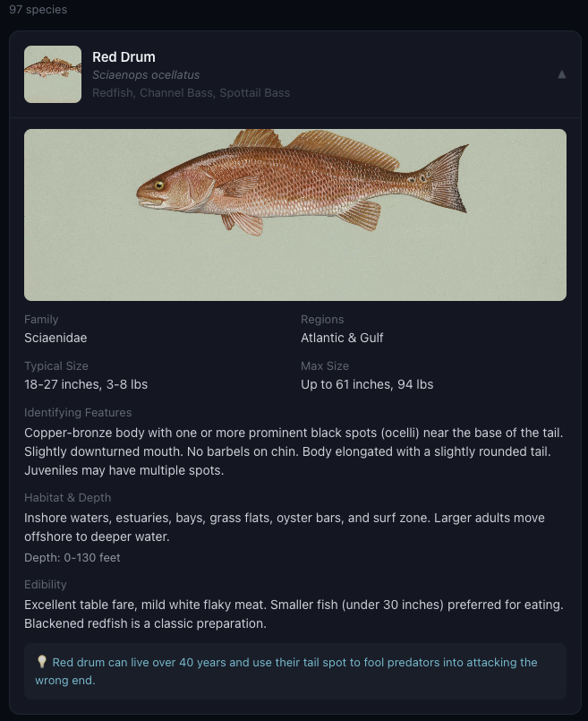Screen dimensions: 588x721
Task: Click the scientific name Sciaenops ocellatus
Action: click(146, 75)
